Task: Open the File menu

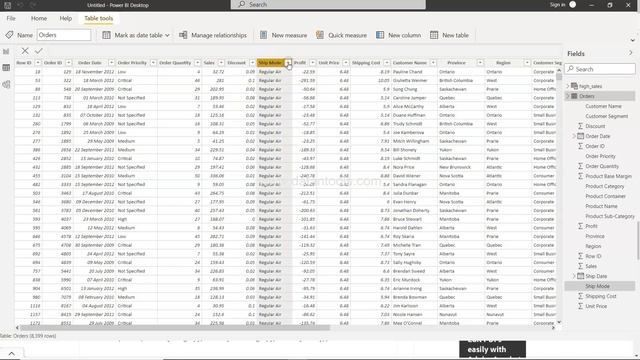Action: 11,18
